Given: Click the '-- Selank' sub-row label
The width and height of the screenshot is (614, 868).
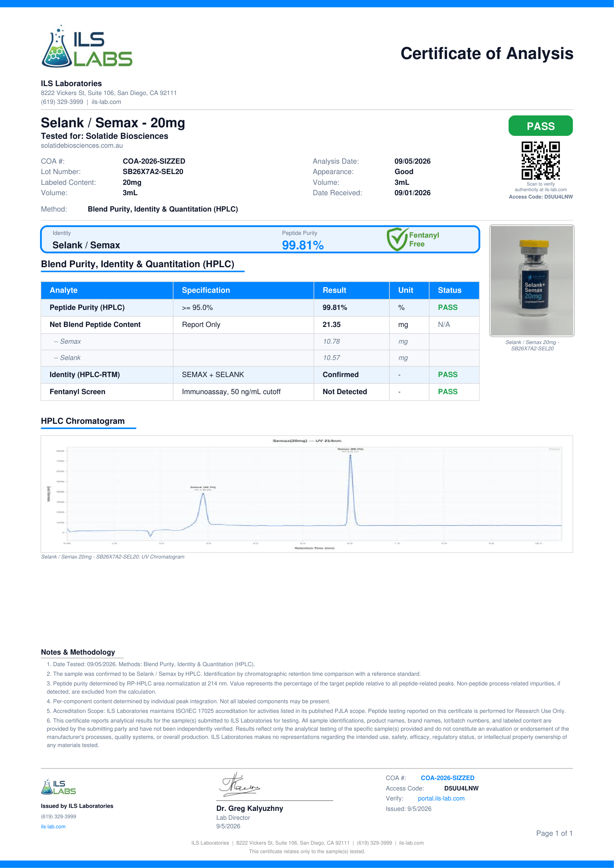Looking at the screenshot, I should [x=67, y=358].
